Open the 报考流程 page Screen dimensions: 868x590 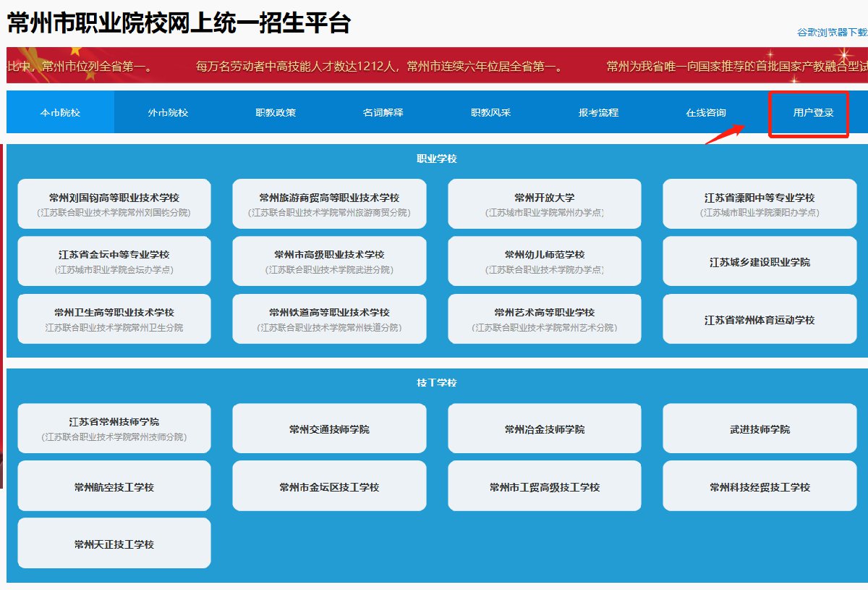(598, 113)
